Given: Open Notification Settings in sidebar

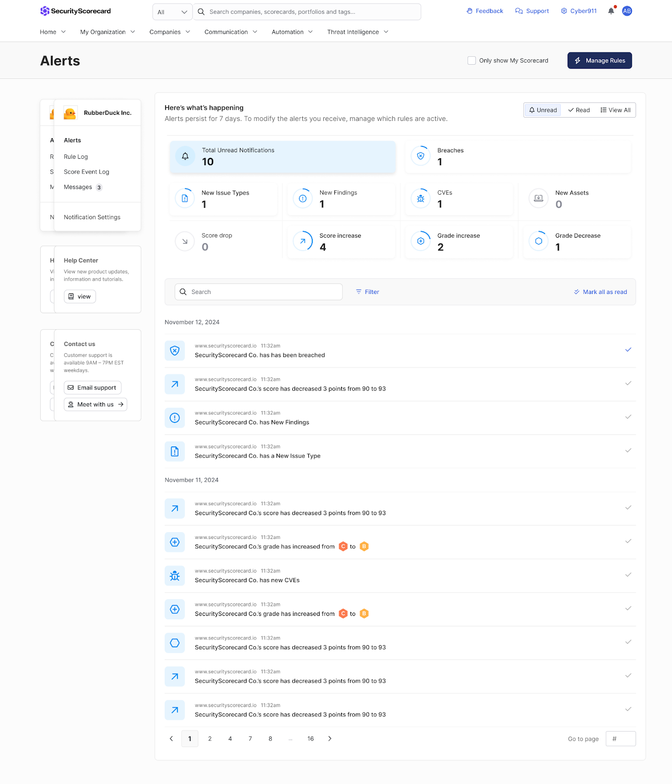Looking at the screenshot, I should coord(92,217).
